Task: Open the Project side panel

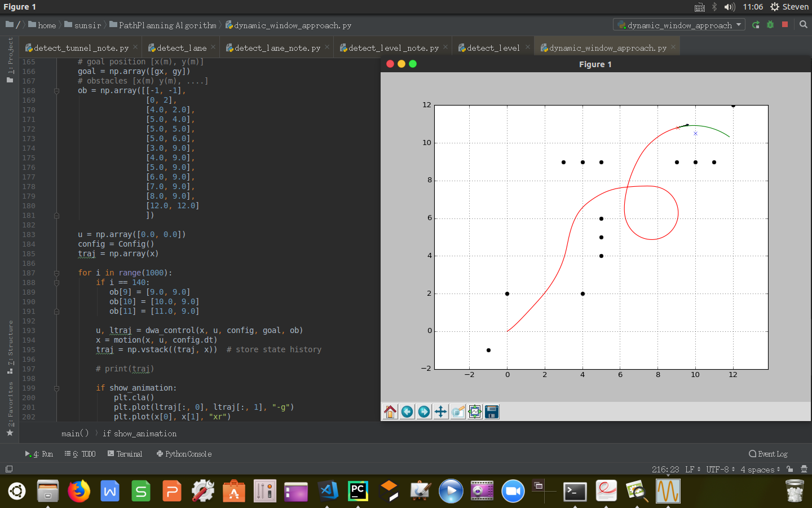Action: click(x=10, y=60)
